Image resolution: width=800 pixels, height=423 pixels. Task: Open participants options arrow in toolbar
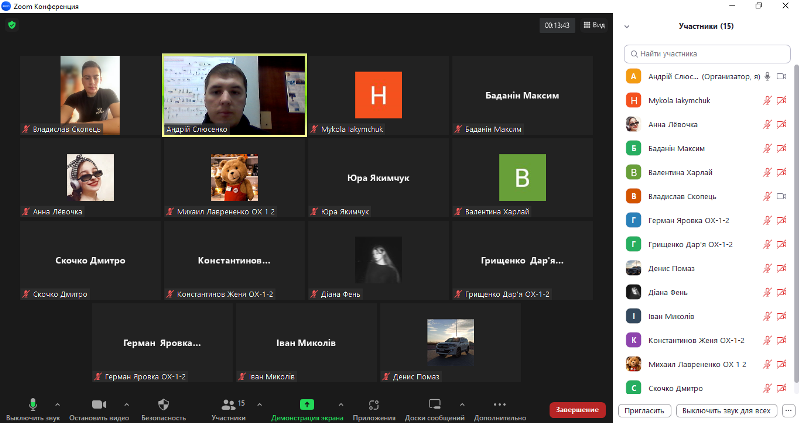pos(260,405)
